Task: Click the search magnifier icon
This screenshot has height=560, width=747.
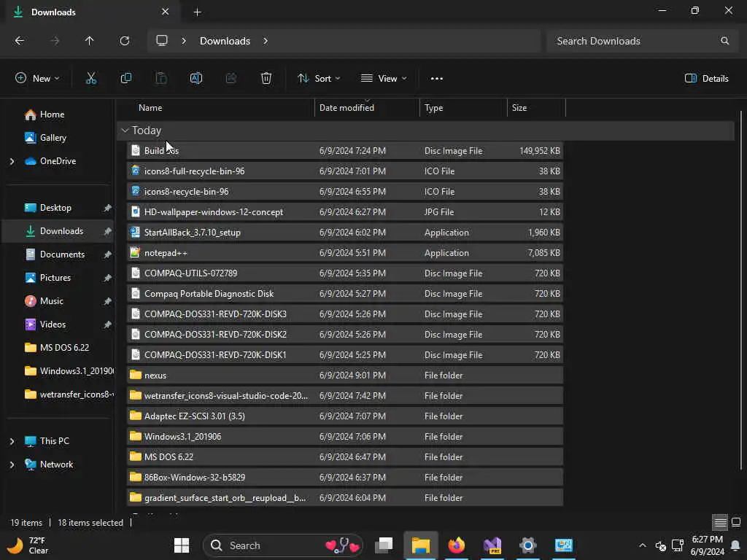Action: click(x=724, y=41)
